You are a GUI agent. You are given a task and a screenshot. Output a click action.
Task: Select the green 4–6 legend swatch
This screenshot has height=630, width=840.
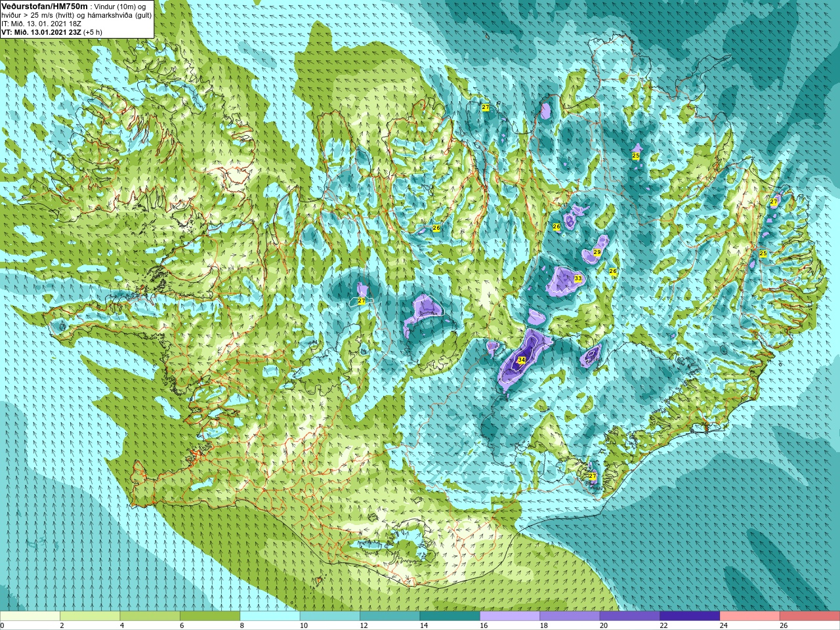pyautogui.click(x=150, y=616)
